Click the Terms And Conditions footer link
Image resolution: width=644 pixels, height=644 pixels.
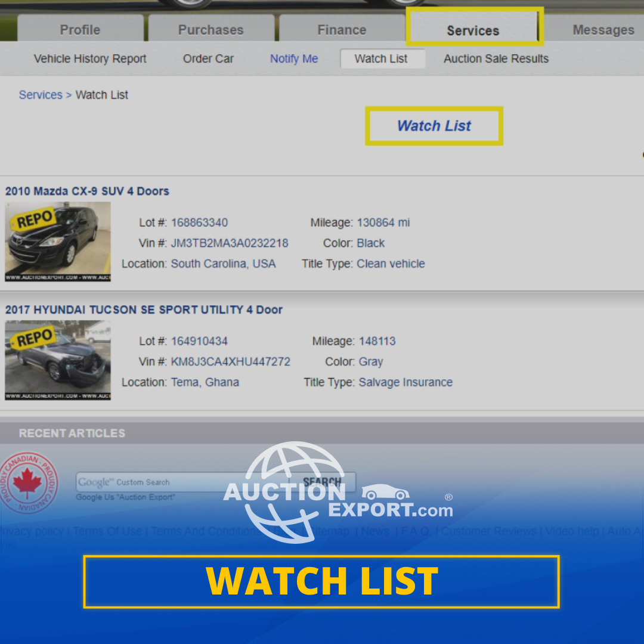(x=206, y=531)
